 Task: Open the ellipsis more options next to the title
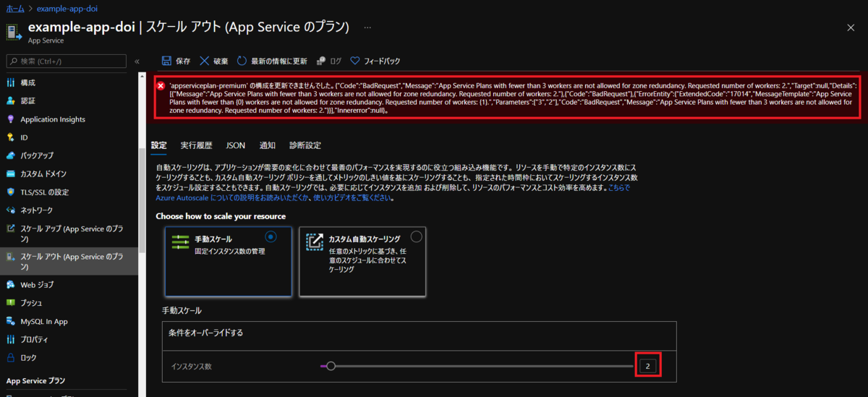tap(367, 27)
